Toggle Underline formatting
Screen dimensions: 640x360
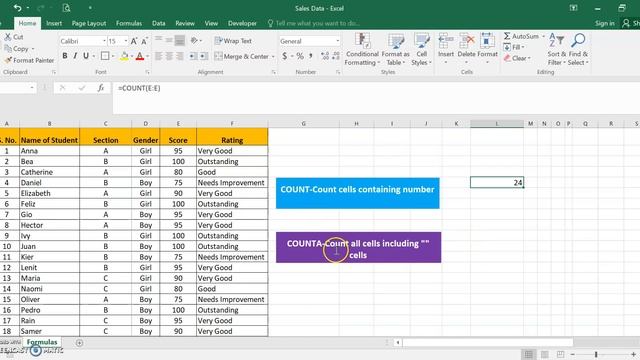86,56
